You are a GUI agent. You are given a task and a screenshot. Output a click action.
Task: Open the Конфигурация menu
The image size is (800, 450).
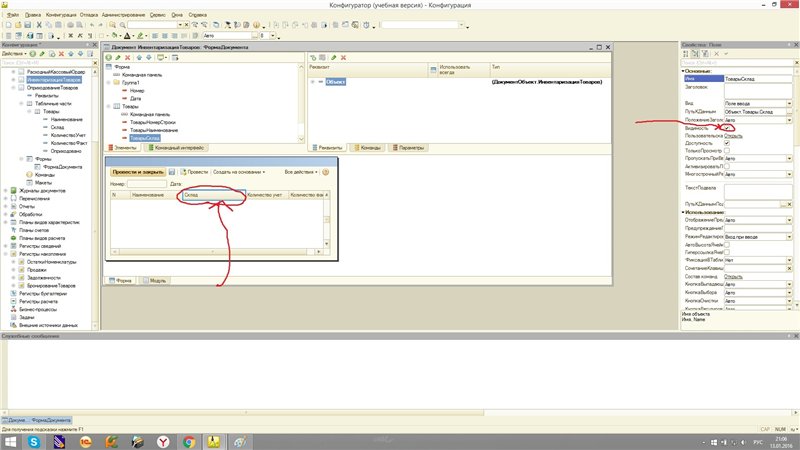click(x=59, y=15)
